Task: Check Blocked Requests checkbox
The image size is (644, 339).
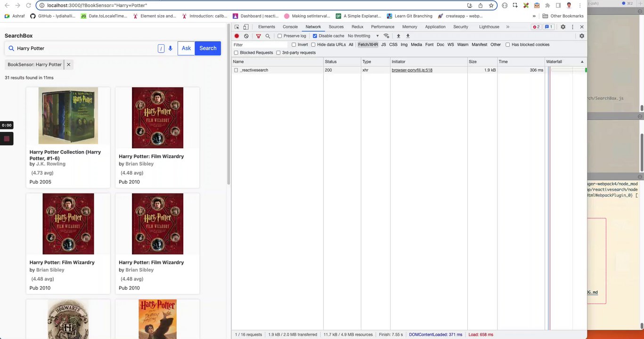Action: (236, 53)
